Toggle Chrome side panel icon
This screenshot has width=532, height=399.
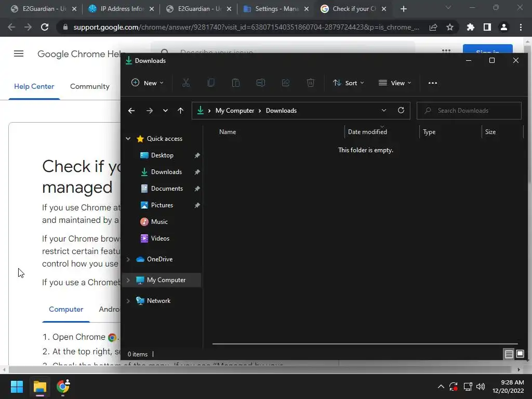487,27
